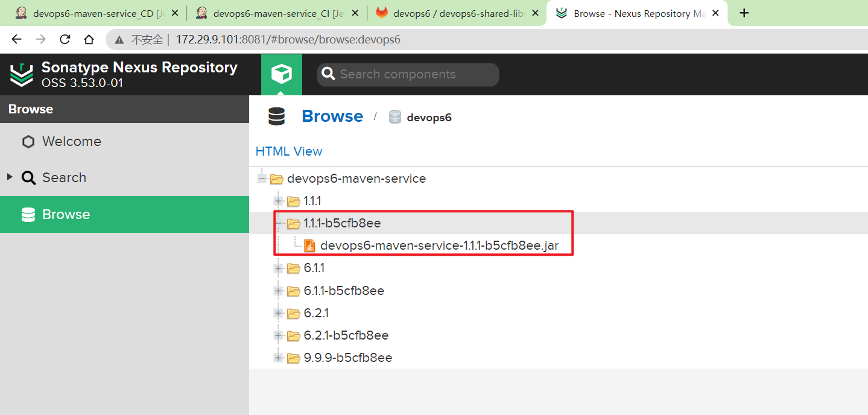
Task: Expand the 1.1.1 folder node
Action: [x=279, y=201]
